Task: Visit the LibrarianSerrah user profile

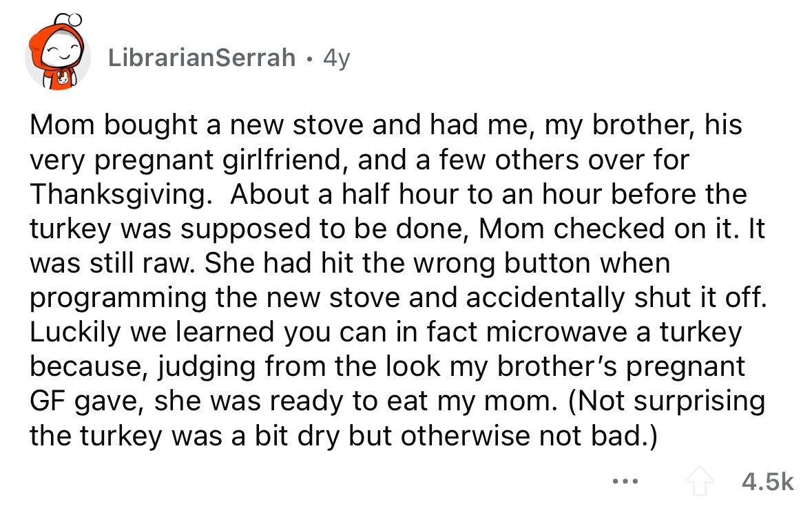Action: pyautogui.click(x=202, y=57)
